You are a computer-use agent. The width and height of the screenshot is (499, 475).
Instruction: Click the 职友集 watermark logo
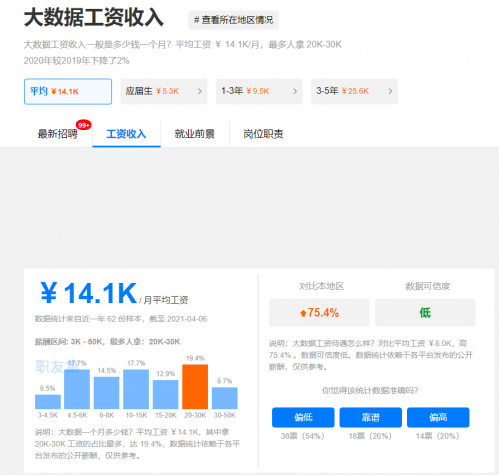(x=57, y=367)
